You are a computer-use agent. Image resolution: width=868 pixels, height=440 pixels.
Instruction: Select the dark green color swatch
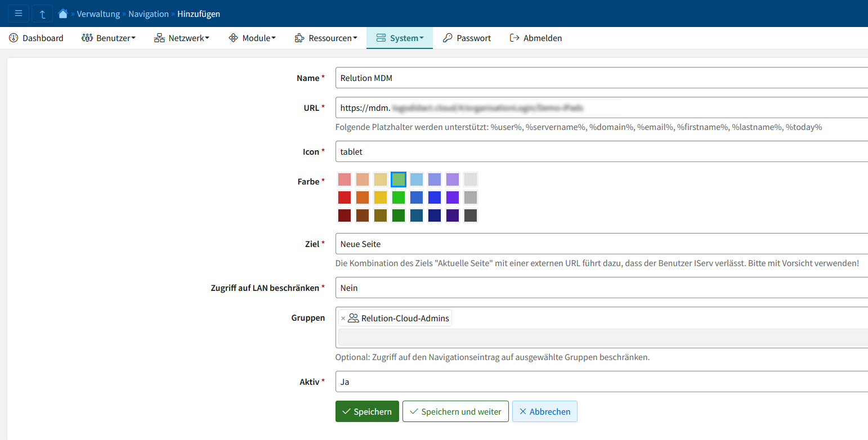click(399, 215)
